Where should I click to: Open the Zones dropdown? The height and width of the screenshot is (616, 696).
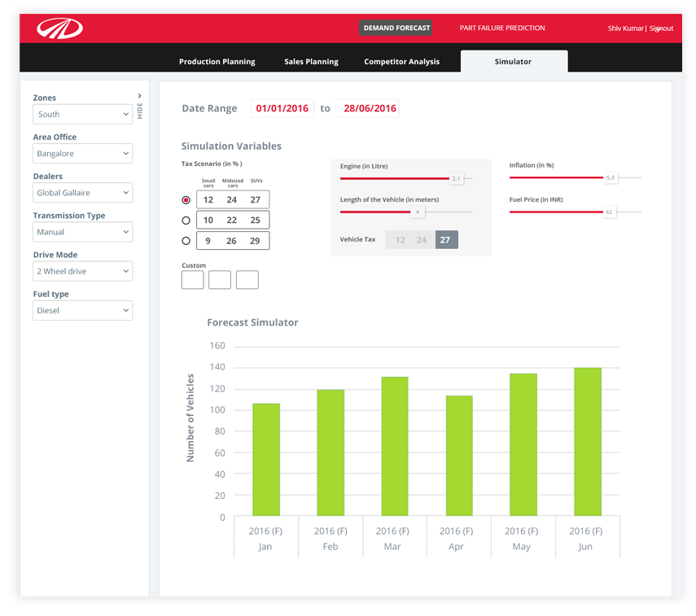(82, 115)
